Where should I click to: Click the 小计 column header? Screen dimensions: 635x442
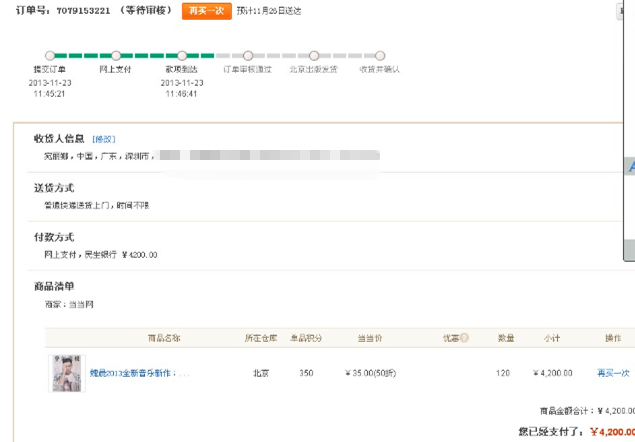(x=553, y=338)
